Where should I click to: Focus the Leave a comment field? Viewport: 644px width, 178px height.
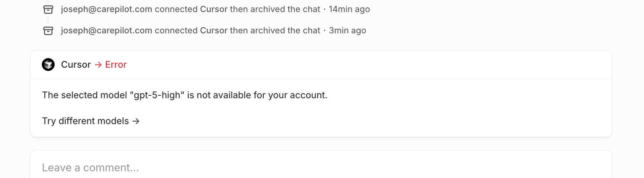319,167
